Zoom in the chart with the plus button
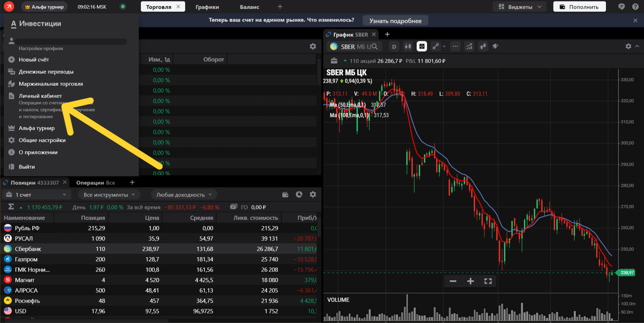 (x=471, y=281)
